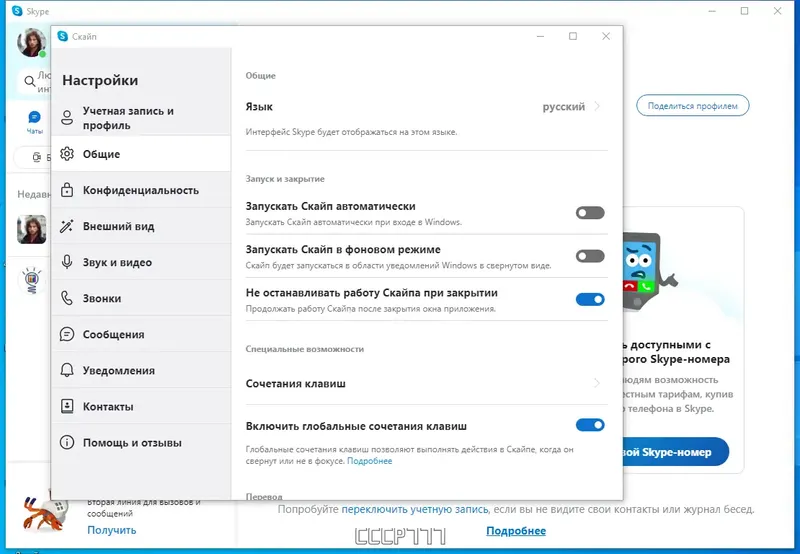Click the Skype-номер blue button
Image resolution: width=800 pixels, height=554 pixels.
click(676, 452)
